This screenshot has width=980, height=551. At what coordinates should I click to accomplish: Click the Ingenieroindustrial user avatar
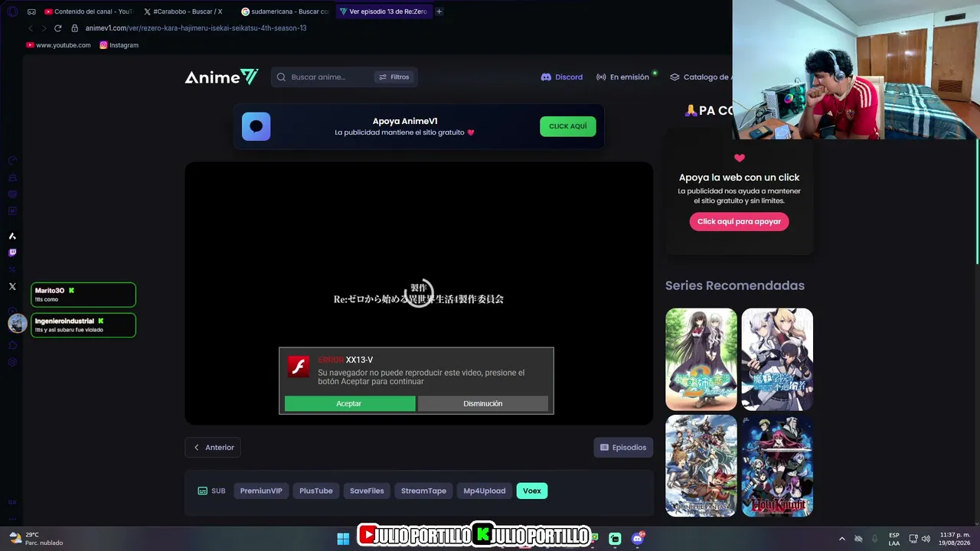point(18,323)
